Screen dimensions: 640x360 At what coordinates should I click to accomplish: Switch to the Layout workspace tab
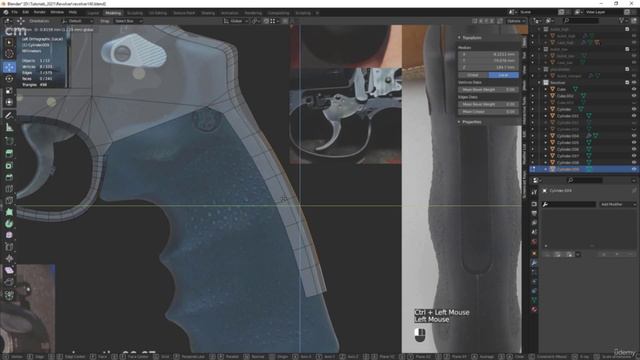click(93, 13)
